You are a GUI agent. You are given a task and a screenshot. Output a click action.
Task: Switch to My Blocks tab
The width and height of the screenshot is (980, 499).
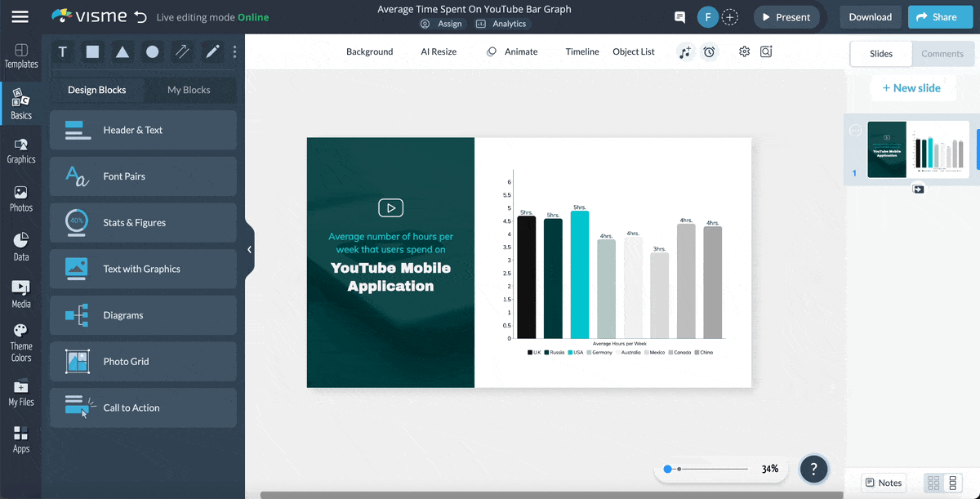[x=189, y=90]
